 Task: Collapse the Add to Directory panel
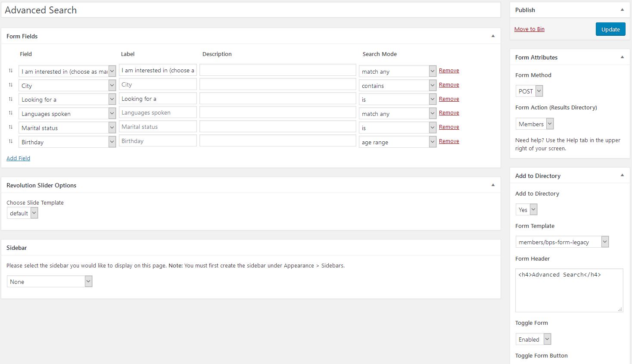click(x=622, y=175)
